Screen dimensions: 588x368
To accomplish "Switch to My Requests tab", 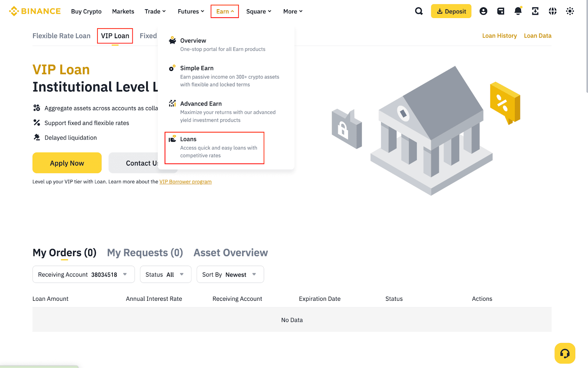I will pos(145,253).
